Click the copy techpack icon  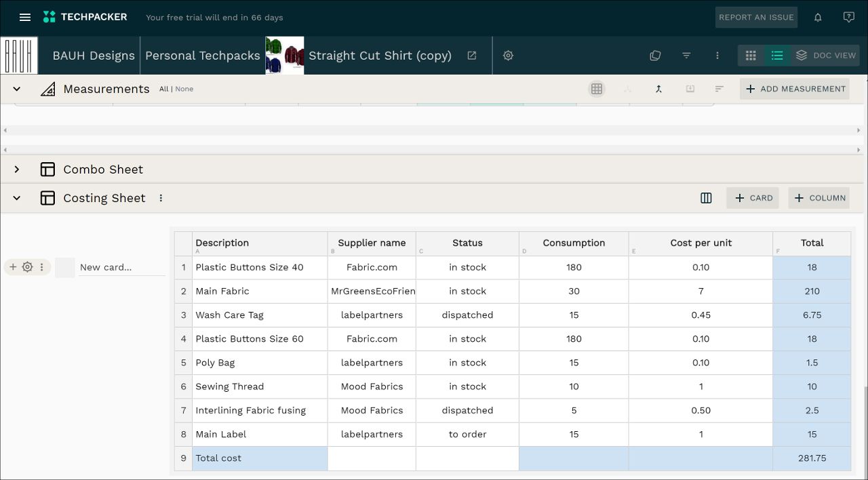pyautogui.click(x=655, y=56)
